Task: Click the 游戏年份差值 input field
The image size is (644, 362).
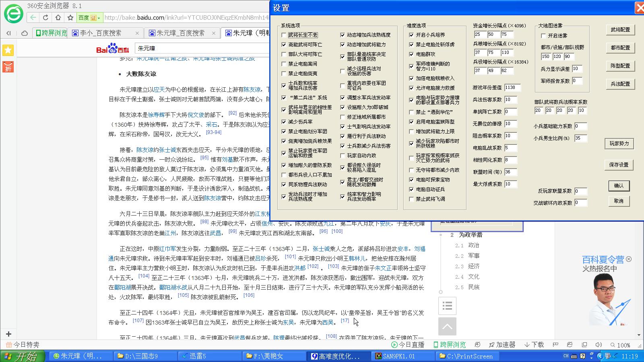Action: [512, 87]
